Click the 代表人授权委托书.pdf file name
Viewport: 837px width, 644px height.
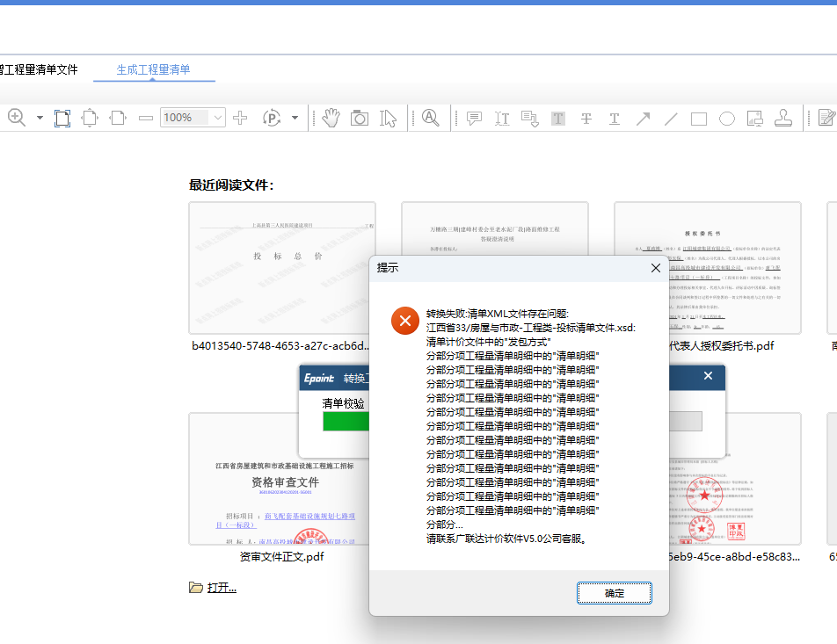pyautogui.click(x=722, y=346)
